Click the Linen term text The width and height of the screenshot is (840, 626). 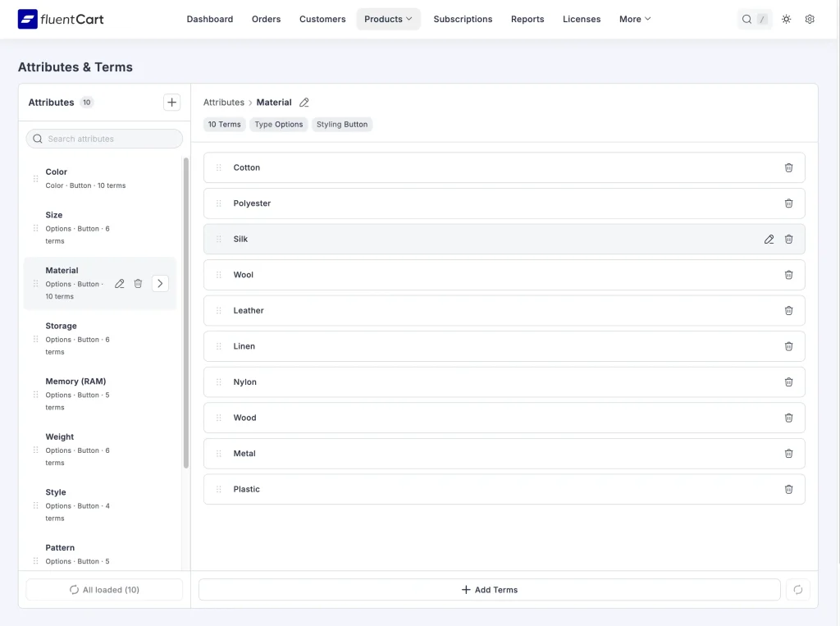(x=244, y=346)
